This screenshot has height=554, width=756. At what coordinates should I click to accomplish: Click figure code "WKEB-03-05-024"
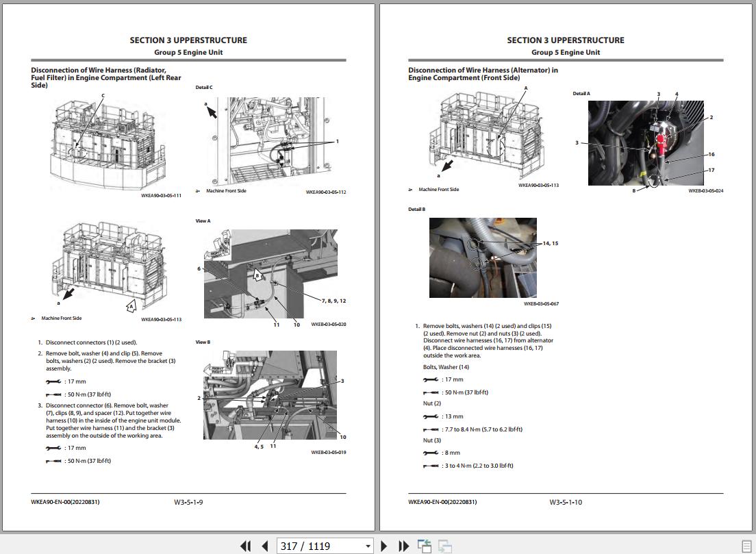[x=706, y=191]
